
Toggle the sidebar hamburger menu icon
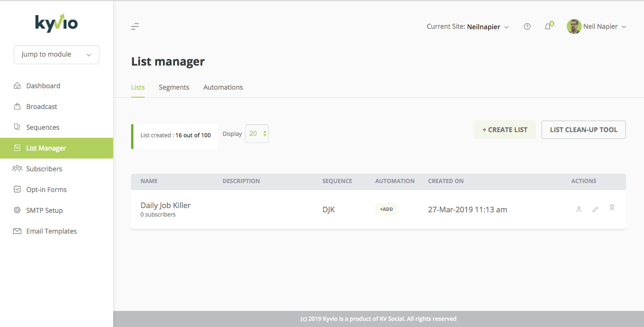pos(135,26)
